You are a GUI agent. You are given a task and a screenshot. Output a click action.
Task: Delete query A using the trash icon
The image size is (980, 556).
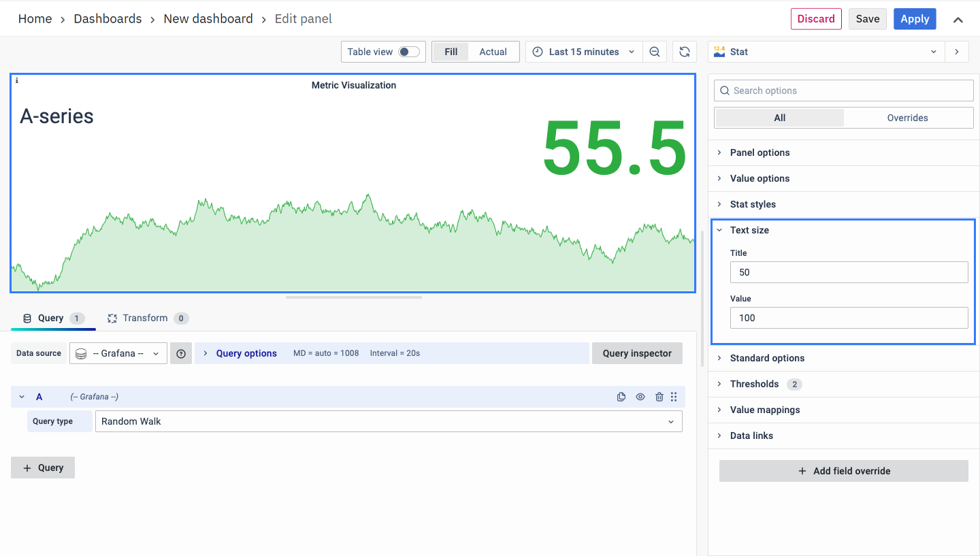pyautogui.click(x=659, y=397)
